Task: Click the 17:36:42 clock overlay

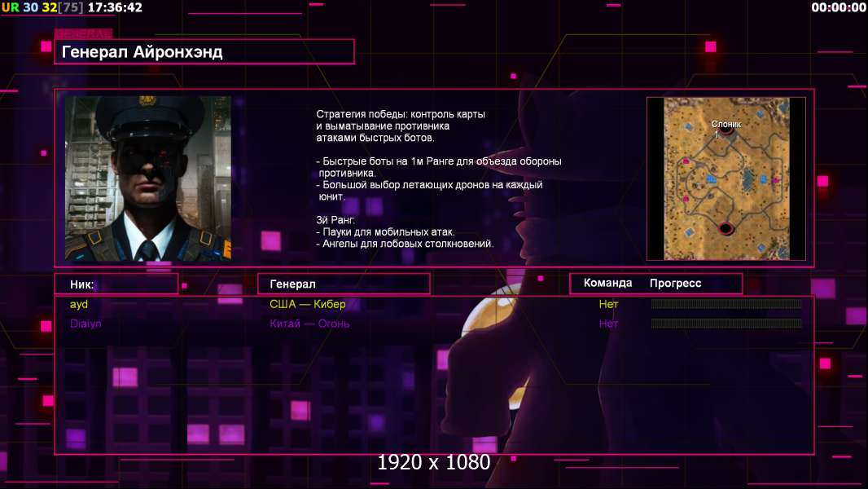Action: (115, 8)
